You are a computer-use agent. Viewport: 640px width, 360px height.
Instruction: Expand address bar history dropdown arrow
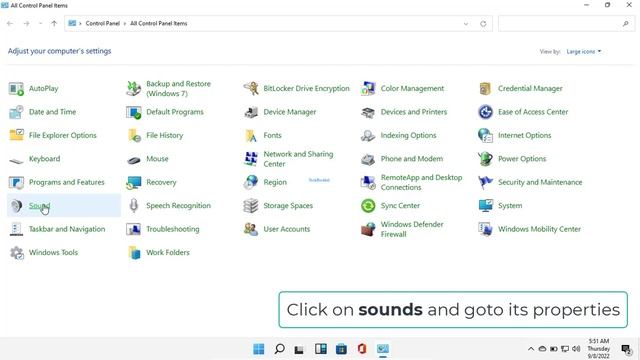[466, 24]
